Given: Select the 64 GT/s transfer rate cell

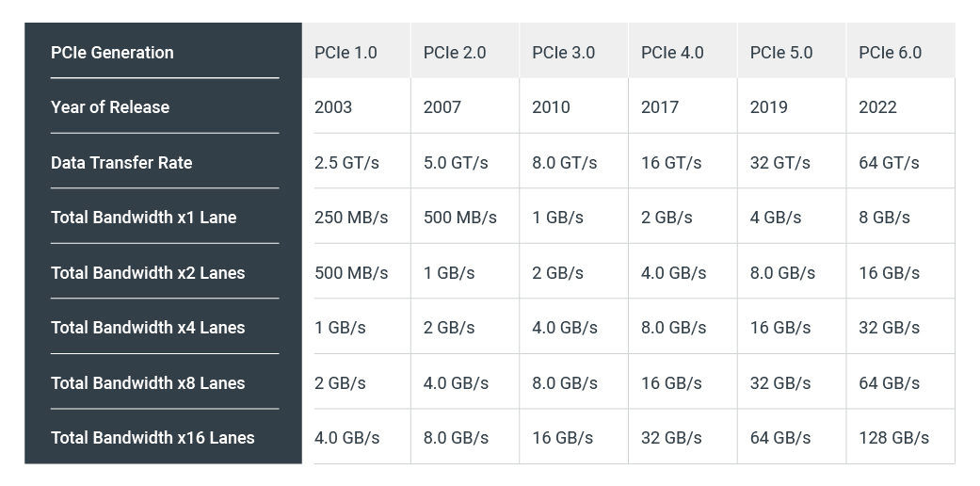Looking at the screenshot, I should point(889,163).
